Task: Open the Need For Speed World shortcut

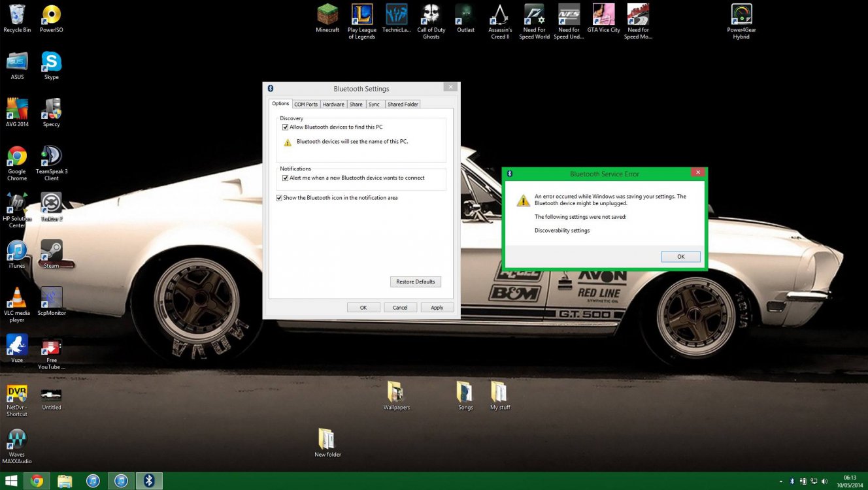Action: pos(534,22)
